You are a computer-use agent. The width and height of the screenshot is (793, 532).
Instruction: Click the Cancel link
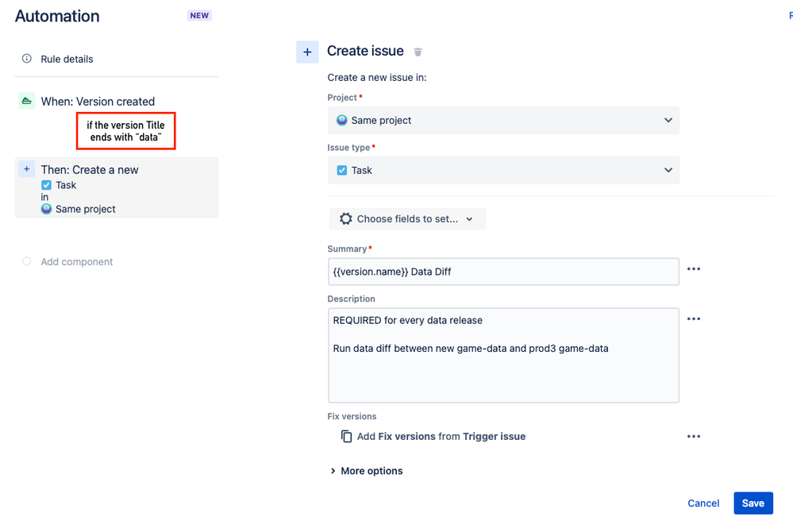point(703,503)
